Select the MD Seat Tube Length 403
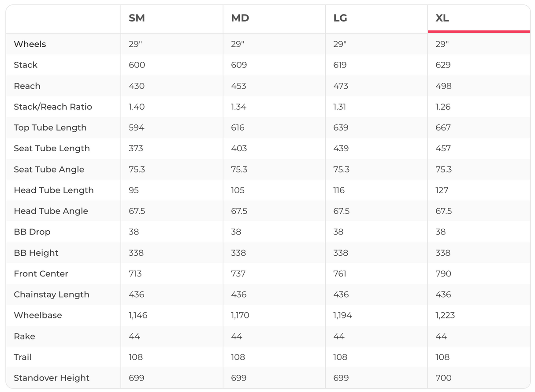535x392 pixels. [239, 149]
